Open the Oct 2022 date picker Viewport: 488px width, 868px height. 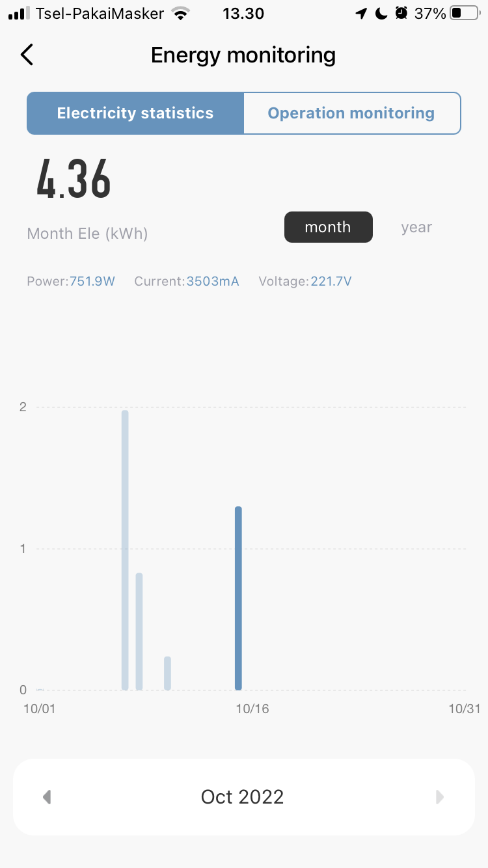[243, 797]
